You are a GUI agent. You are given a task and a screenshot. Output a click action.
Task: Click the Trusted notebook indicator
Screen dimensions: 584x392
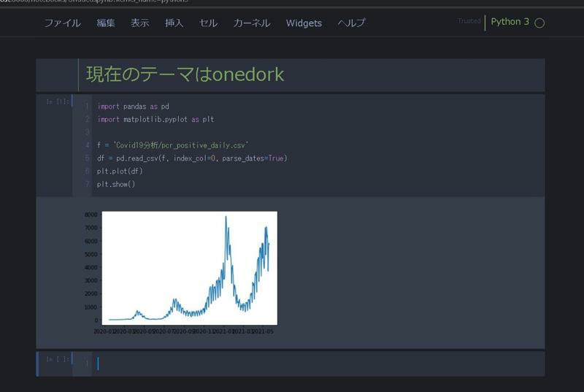pyautogui.click(x=469, y=21)
